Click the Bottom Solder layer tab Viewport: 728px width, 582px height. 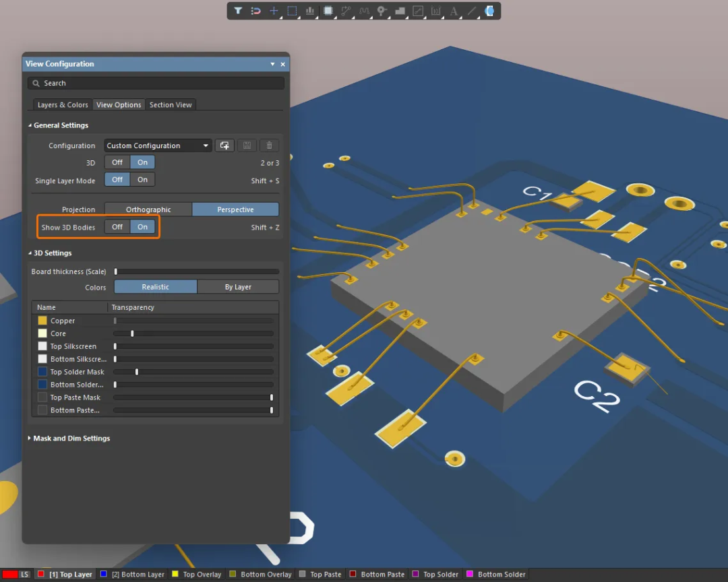tap(496, 575)
